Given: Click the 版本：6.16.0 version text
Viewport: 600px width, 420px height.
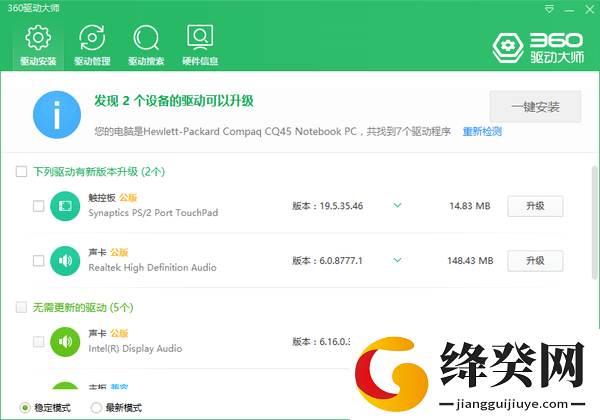Looking at the screenshot, I should (321, 342).
